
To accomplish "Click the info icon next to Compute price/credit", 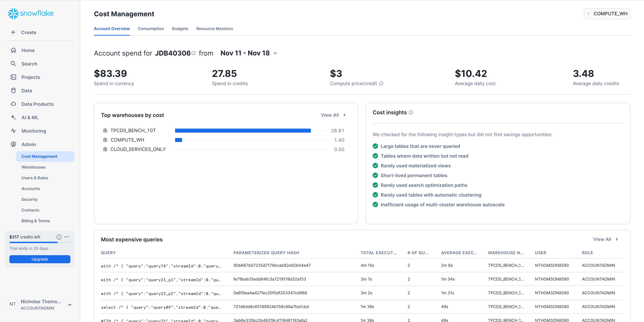I will [x=381, y=84].
